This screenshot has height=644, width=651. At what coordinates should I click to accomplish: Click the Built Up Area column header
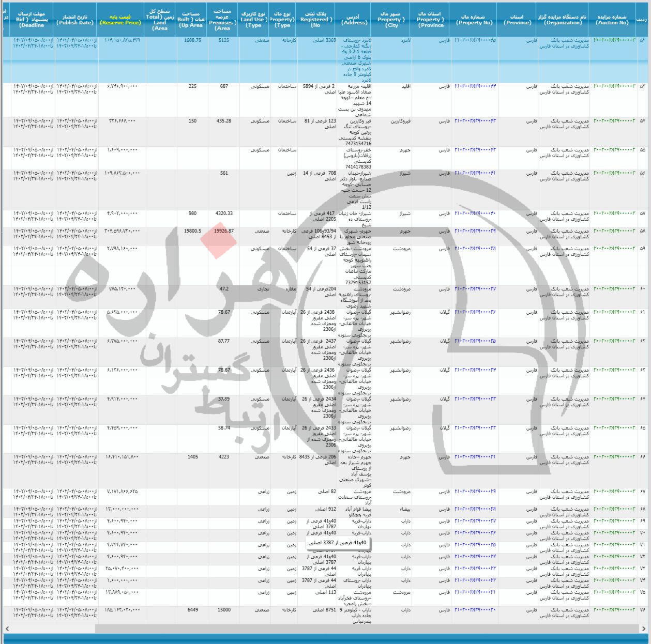(190, 20)
